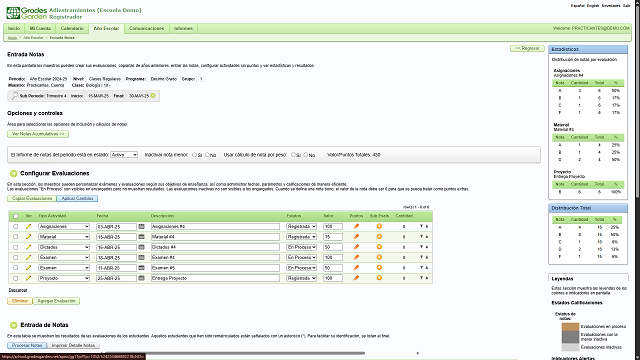This screenshot has width=640, height=360.
Task: Open calendar picker for Entrega Proyecto date
Action: pos(142,278)
